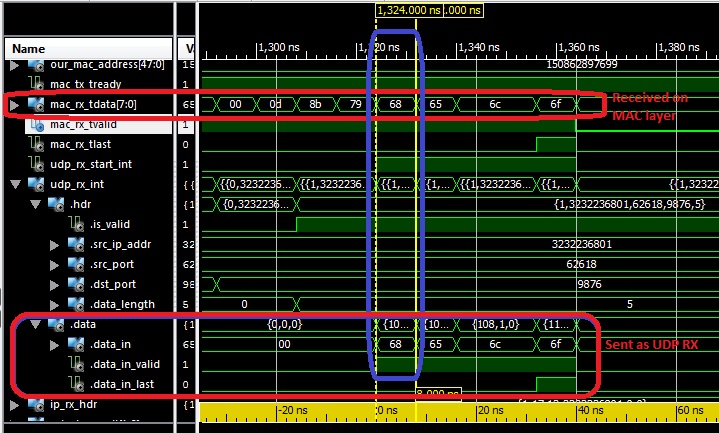Click the mac_rx_tvalid signal icon

pos(35,124)
